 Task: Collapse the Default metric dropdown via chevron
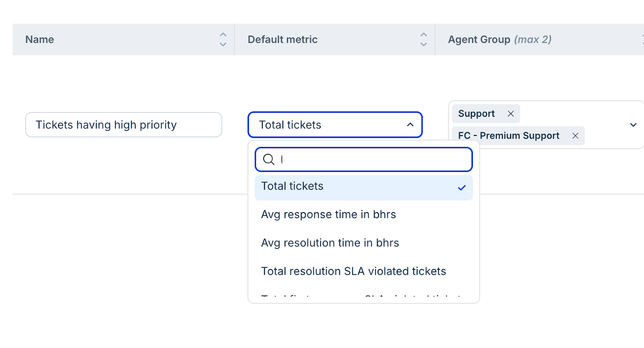[x=410, y=125]
